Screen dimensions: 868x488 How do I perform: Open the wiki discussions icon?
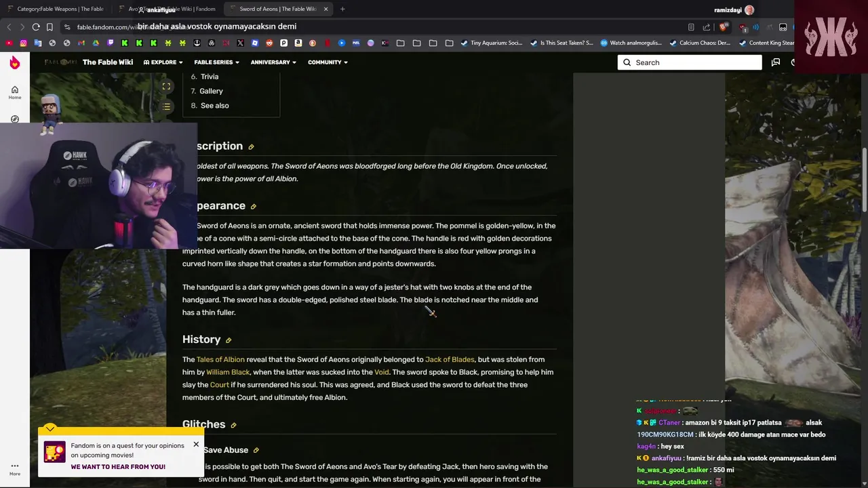click(x=776, y=62)
